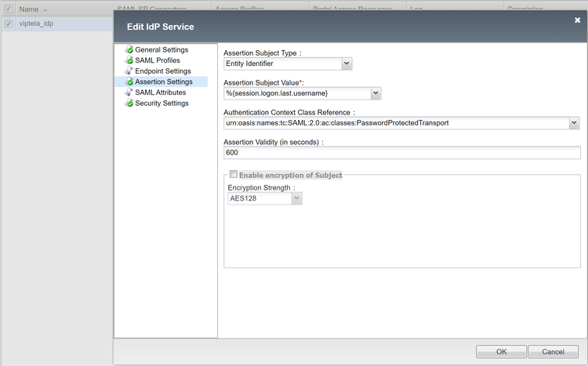Click the SAML Attributes icon
The height and width of the screenshot is (366, 588).
(129, 92)
